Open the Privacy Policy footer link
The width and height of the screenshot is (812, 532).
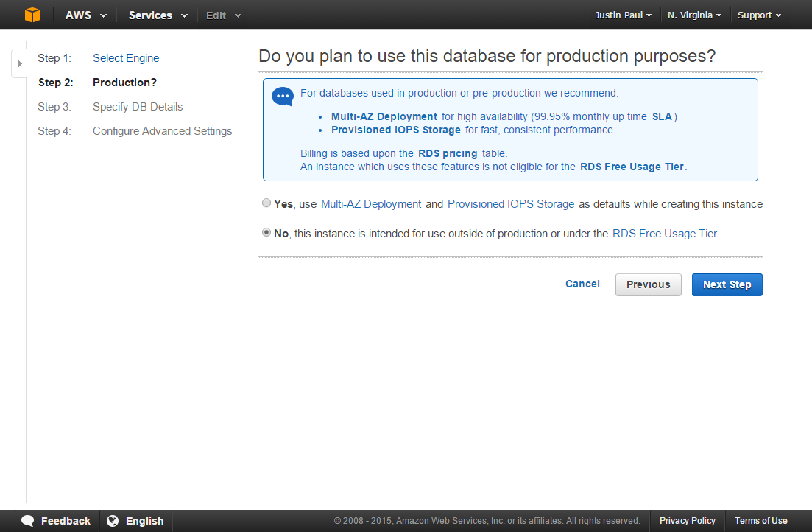click(687, 521)
